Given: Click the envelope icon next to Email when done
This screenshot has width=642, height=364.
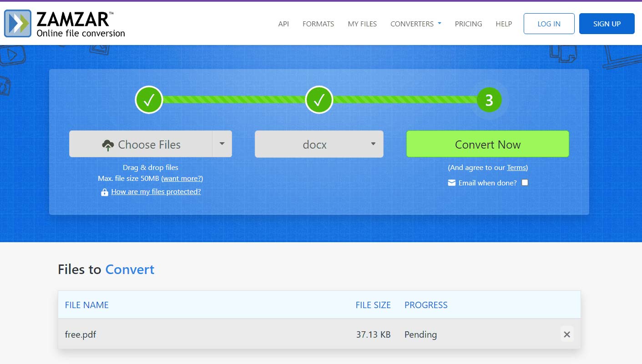Looking at the screenshot, I should pyautogui.click(x=451, y=182).
